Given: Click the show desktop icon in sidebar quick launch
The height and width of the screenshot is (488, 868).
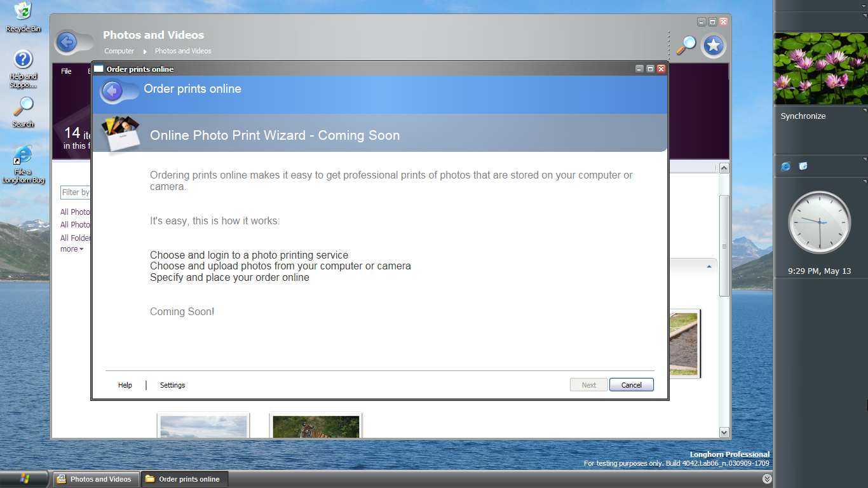Looking at the screenshot, I should coord(803,166).
